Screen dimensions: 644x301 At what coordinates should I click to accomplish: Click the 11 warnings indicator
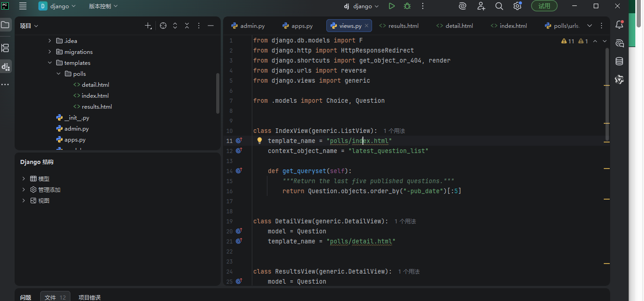click(x=568, y=41)
